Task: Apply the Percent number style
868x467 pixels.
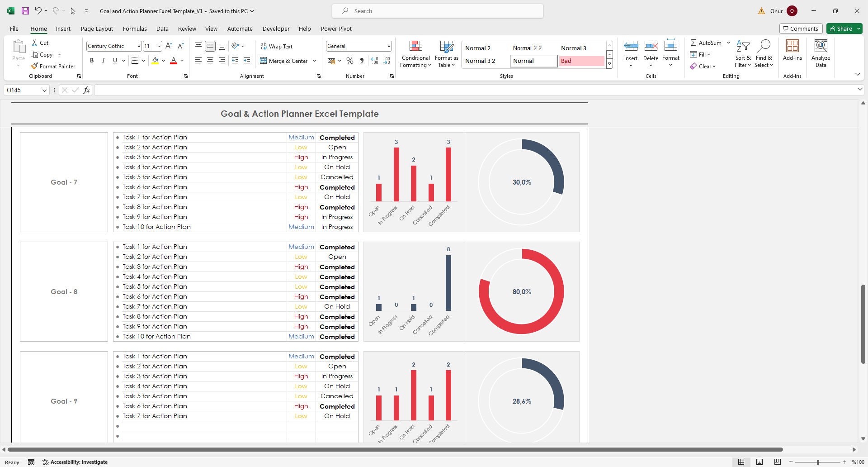Action: click(349, 61)
